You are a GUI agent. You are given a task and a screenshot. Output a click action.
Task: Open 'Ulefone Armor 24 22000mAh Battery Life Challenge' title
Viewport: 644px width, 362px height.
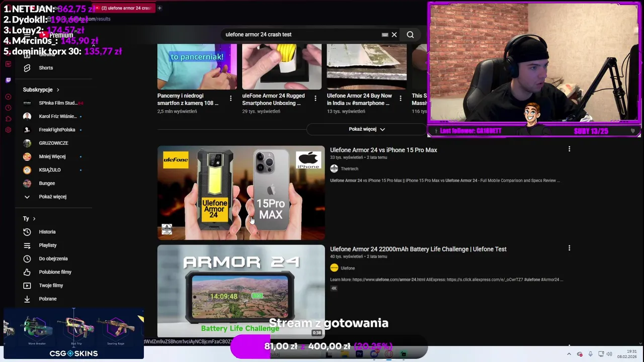418,249
